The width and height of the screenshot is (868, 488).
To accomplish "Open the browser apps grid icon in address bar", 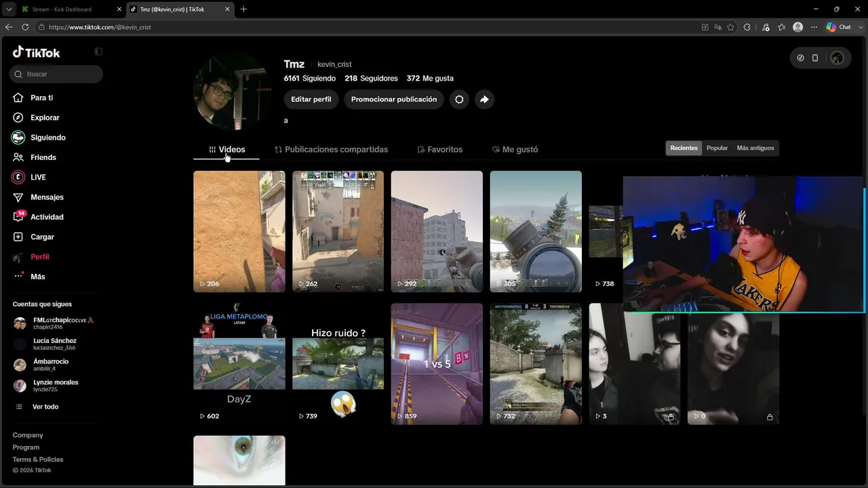I will [x=705, y=27].
